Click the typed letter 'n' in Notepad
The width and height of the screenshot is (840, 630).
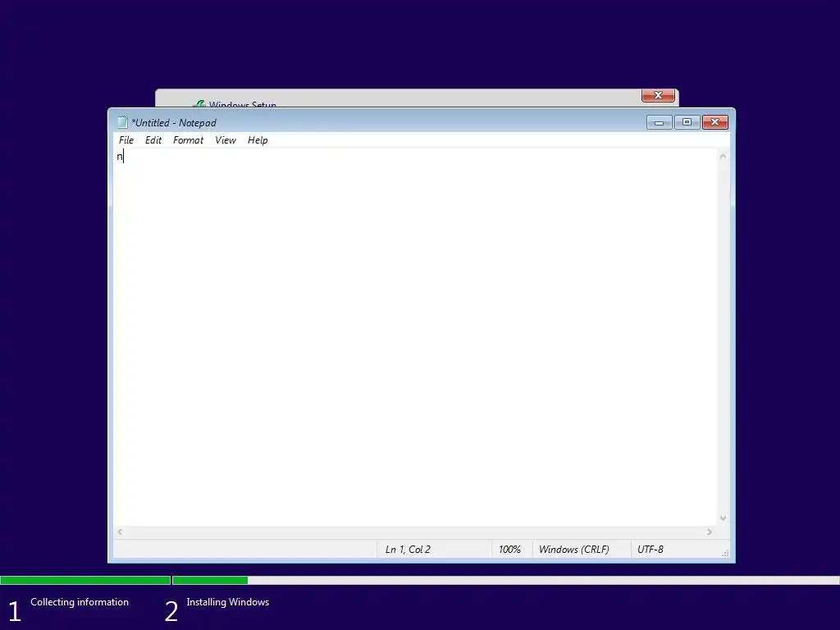coord(120,157)
